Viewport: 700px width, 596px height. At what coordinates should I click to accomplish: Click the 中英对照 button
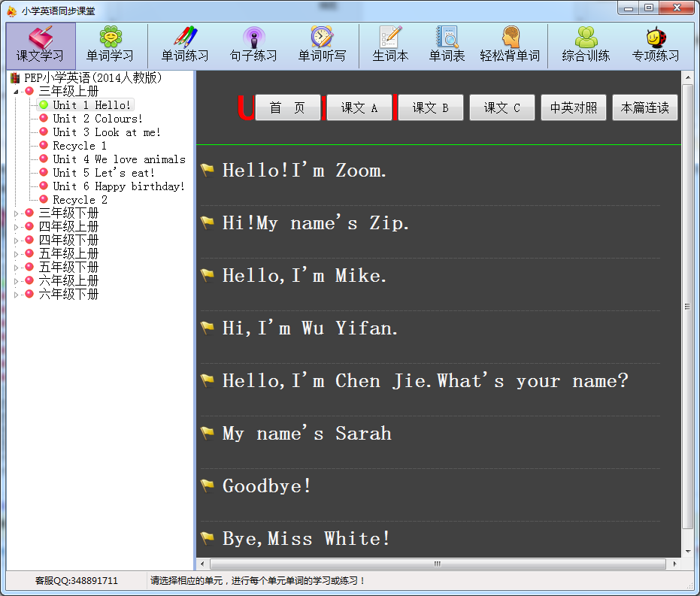574,108
